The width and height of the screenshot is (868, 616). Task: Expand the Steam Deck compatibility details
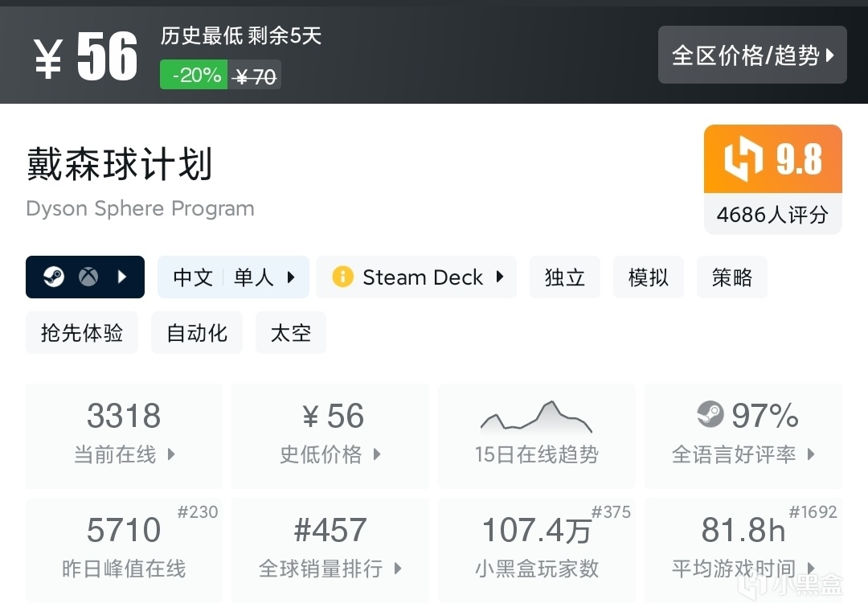pyautogui.click(x=500, y=277)
